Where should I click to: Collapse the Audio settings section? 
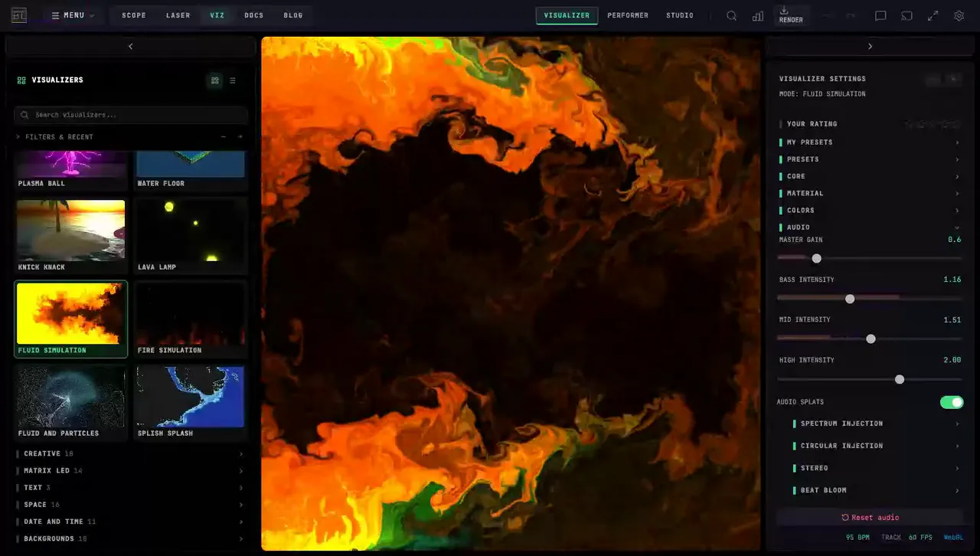870,227
